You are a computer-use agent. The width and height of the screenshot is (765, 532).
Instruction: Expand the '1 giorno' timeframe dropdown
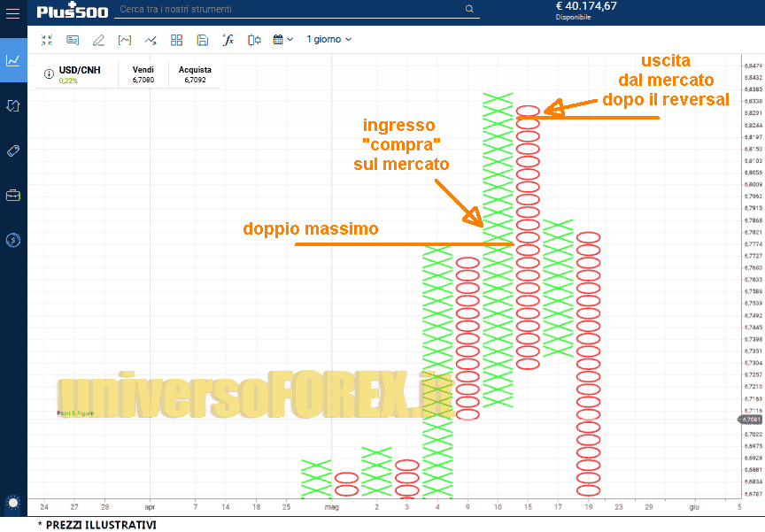coord(328,40)
